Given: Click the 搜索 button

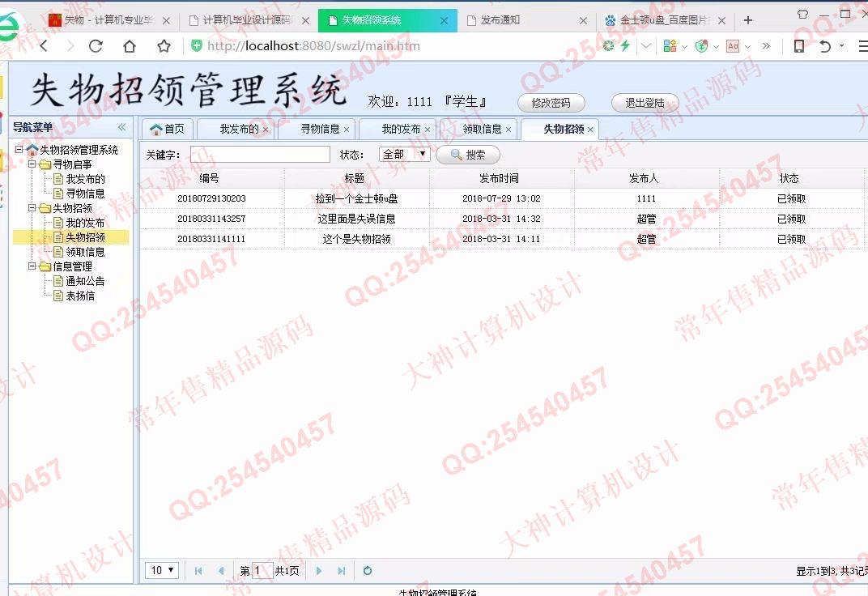Looking at the screenshot, I should pos(468,155).
